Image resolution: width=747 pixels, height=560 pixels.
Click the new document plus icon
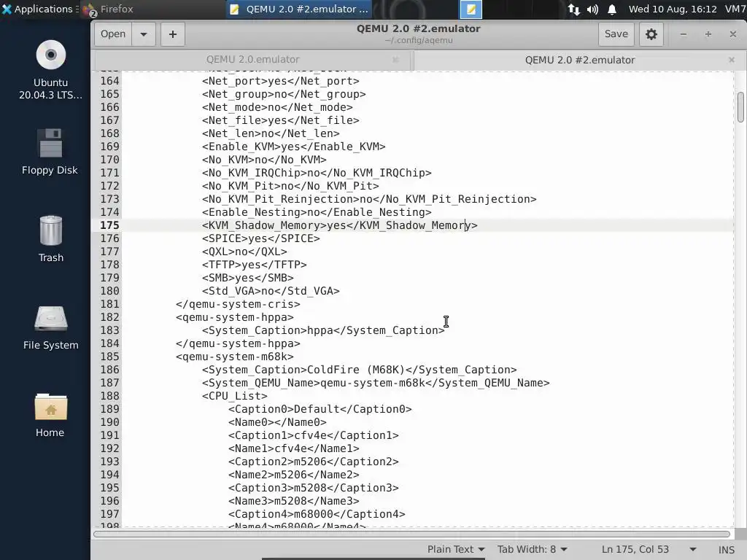coord(172,34)
